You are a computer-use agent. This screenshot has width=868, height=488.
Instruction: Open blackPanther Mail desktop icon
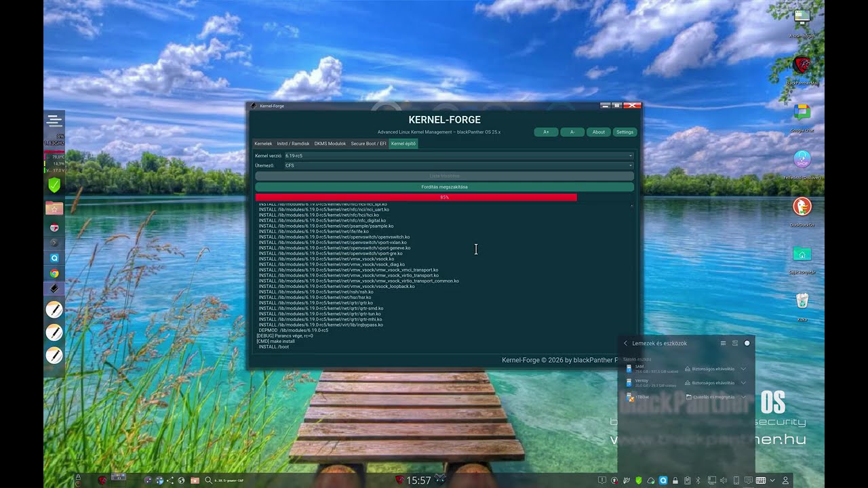(x=802, y=66)
